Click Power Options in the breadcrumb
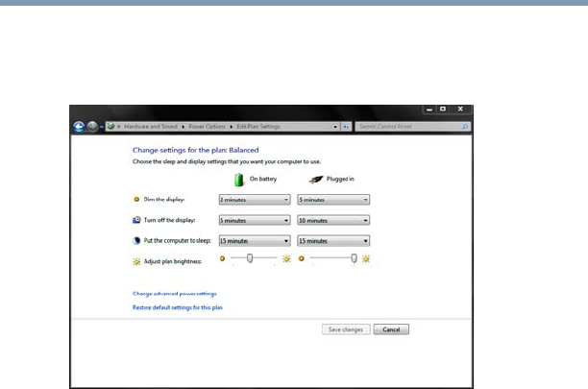 [x=207, y=126]
